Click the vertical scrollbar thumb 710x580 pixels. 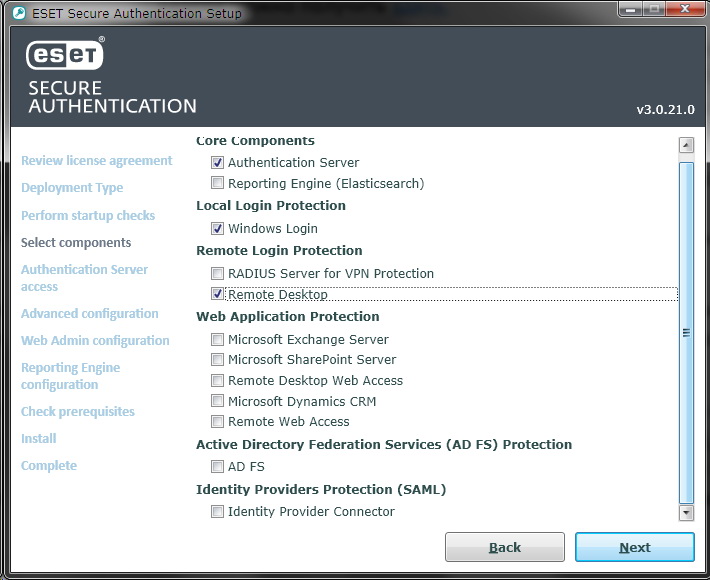point(686,333)
